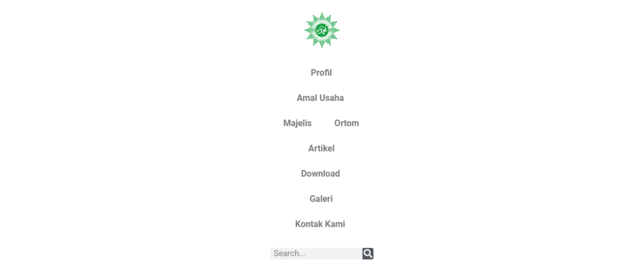Open the Artikel section

point(321,148)
